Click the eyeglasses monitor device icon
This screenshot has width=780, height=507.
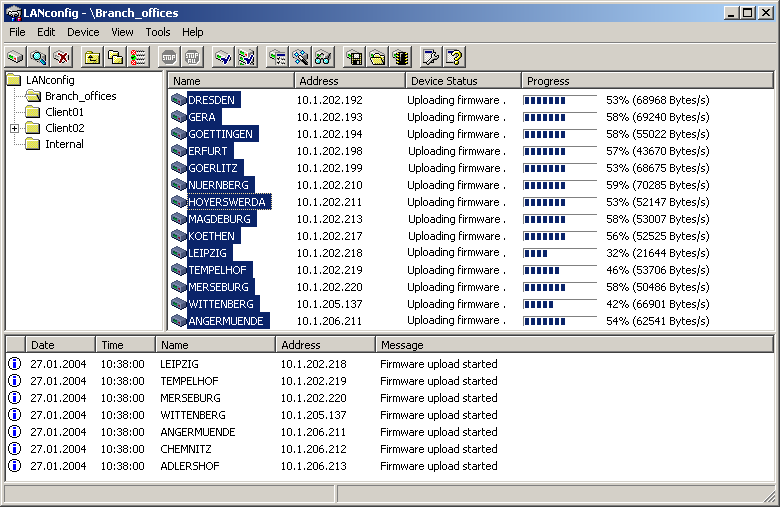click(x=323, y=57)
